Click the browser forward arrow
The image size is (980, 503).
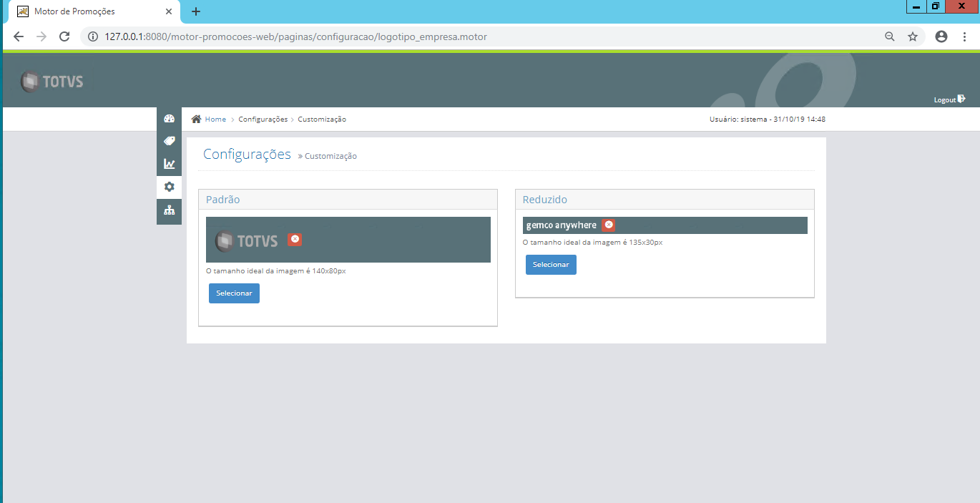tap(41, 36)
